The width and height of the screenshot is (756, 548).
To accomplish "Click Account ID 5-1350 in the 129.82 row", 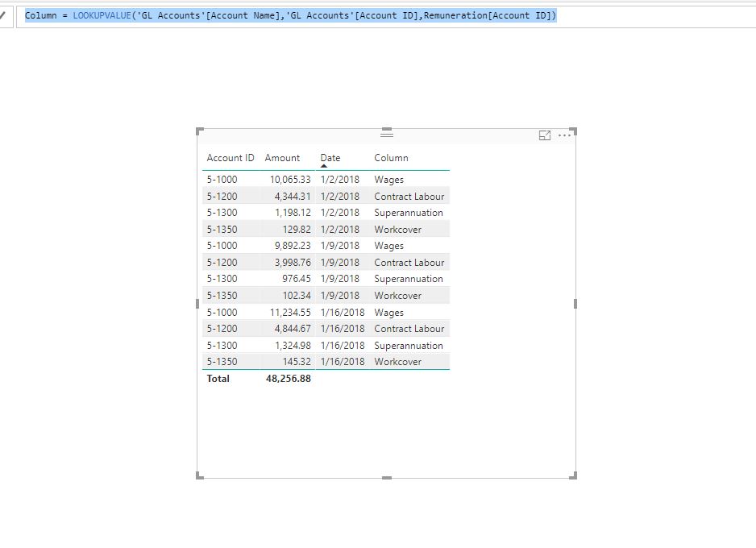I will point(222,230).
